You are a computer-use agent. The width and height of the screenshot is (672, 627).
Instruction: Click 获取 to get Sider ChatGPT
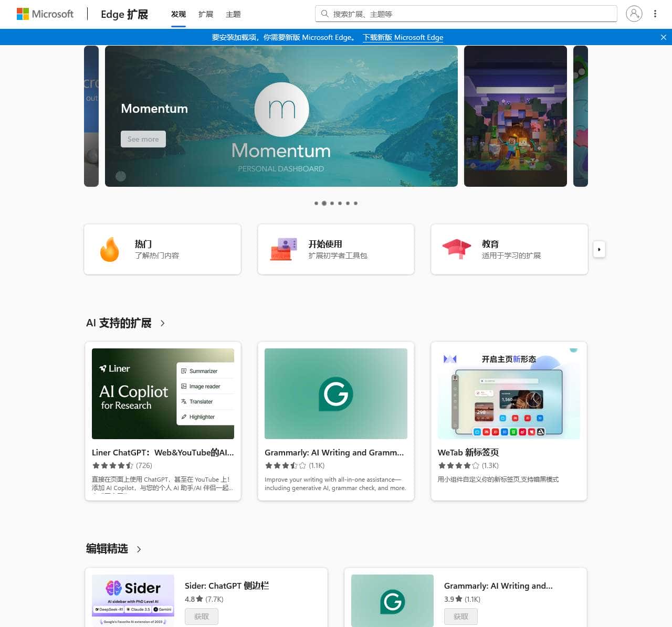tap(201, 616)
